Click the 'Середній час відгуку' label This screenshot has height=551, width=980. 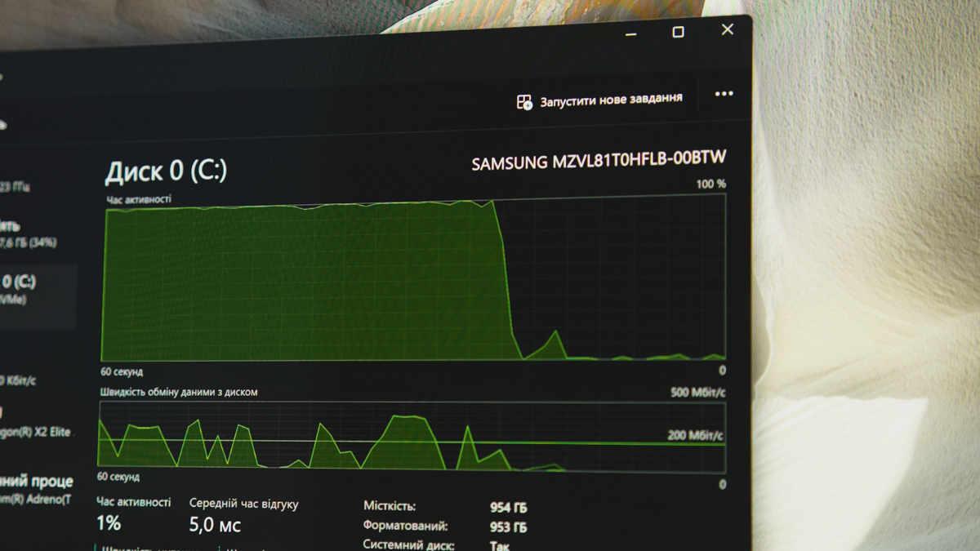pos(244,504)
